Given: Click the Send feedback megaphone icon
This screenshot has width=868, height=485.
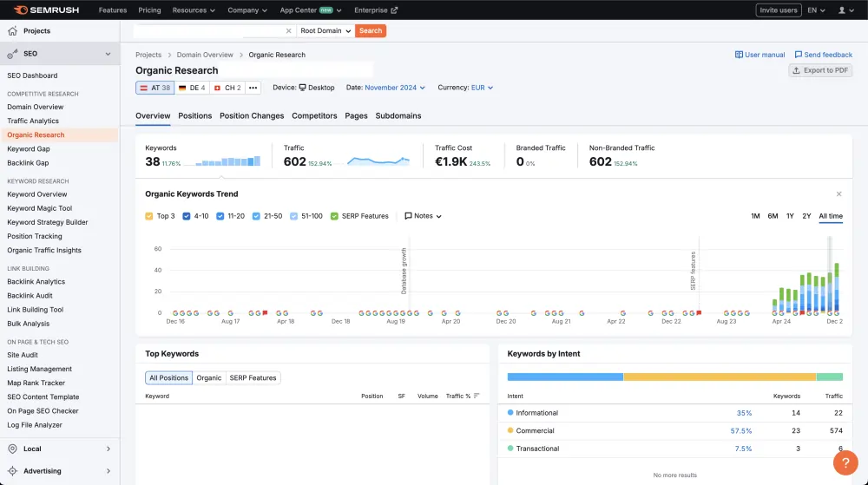Looking at the screenshot, I should click(x=799, y=55).
